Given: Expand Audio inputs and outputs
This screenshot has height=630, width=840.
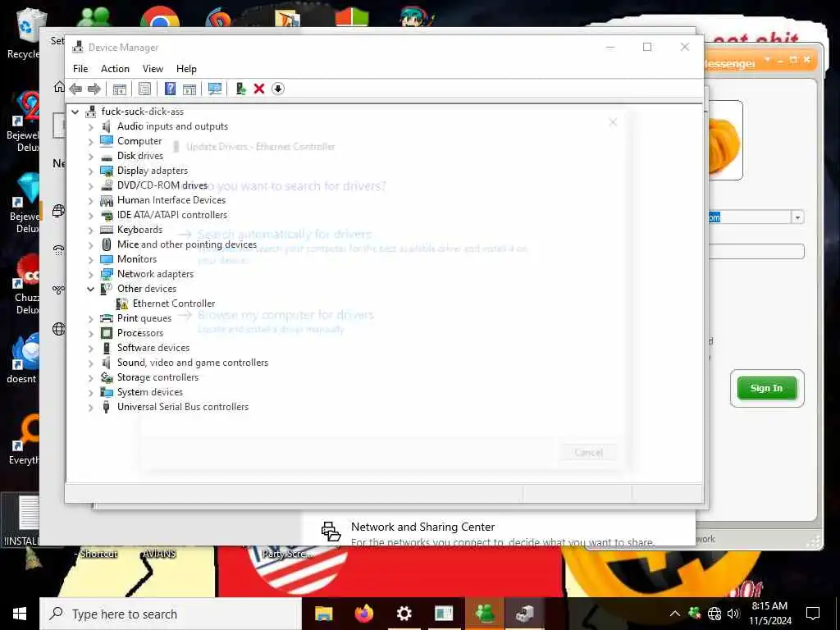Looking at the screenshot, I should click(x=90, y=127).
